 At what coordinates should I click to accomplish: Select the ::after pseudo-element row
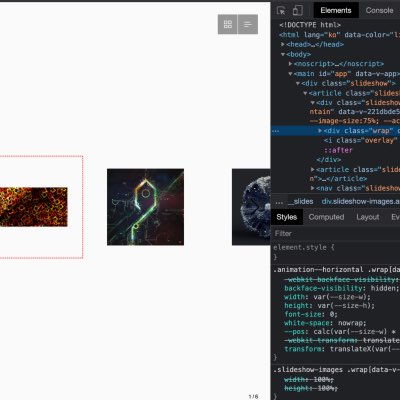pyautogui.click(x=338, y=150)
